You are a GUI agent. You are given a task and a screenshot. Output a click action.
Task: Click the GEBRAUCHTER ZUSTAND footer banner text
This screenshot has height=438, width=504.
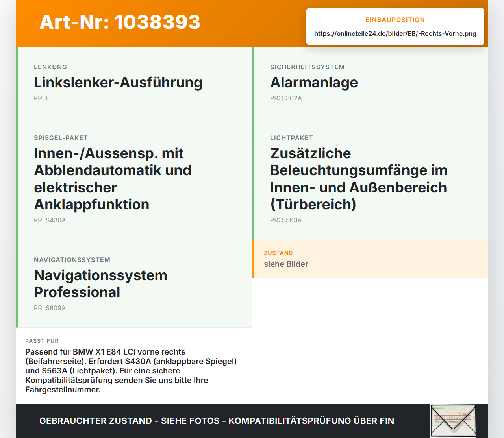217,421
